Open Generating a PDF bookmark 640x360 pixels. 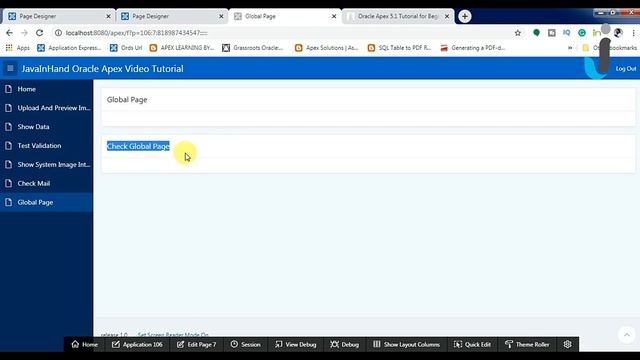click(473, 48)
